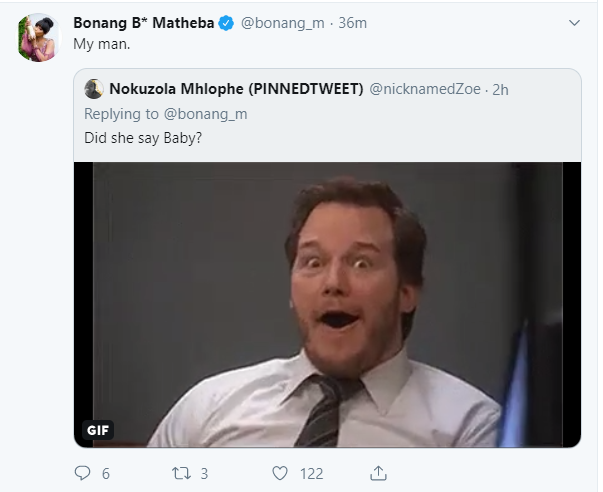Open the 2h quoted tweet timestamp
This screenshot has height=492, width=603.
click(x=501, y=89)
